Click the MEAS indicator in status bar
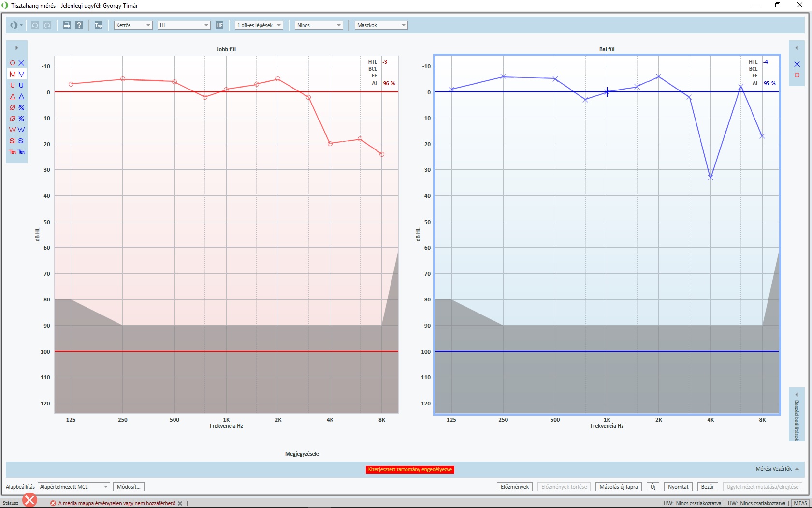This screenshot has width=812, height=508. [x=800, y=503]
